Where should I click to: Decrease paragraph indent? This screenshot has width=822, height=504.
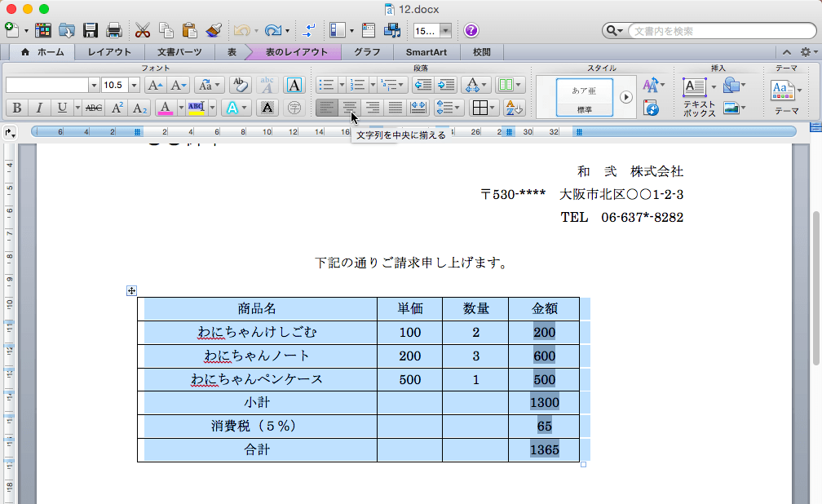pyautogui.click(x=423, y=85)
